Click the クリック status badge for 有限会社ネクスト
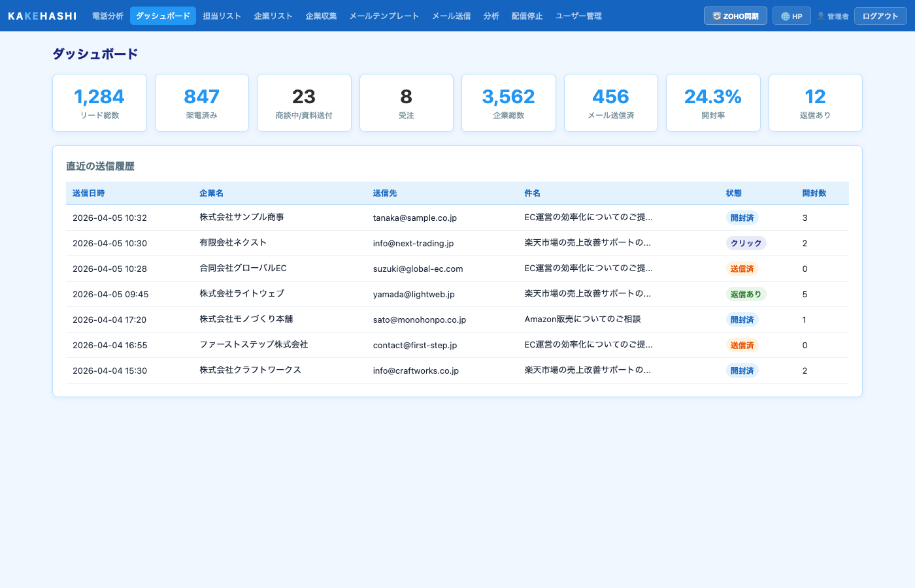 (x=745, y=243)
